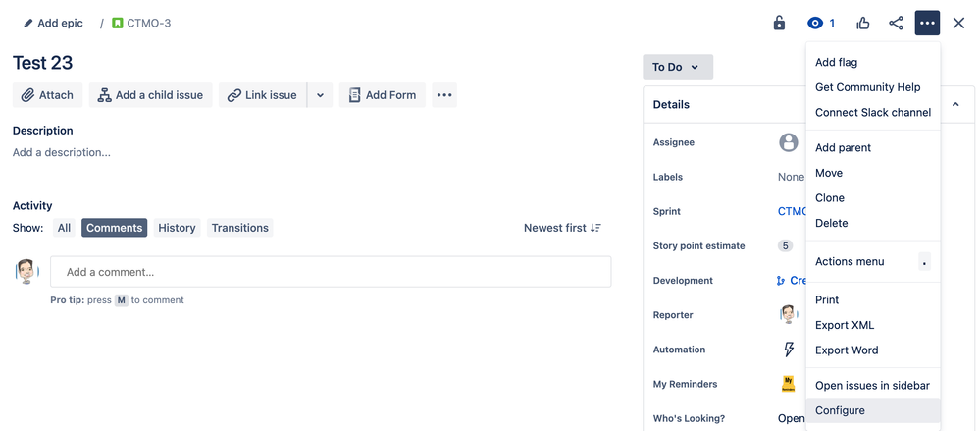Click the user avatar beside comment box
This screenshot has width=980, height=431.
click(x=26, y=272)
